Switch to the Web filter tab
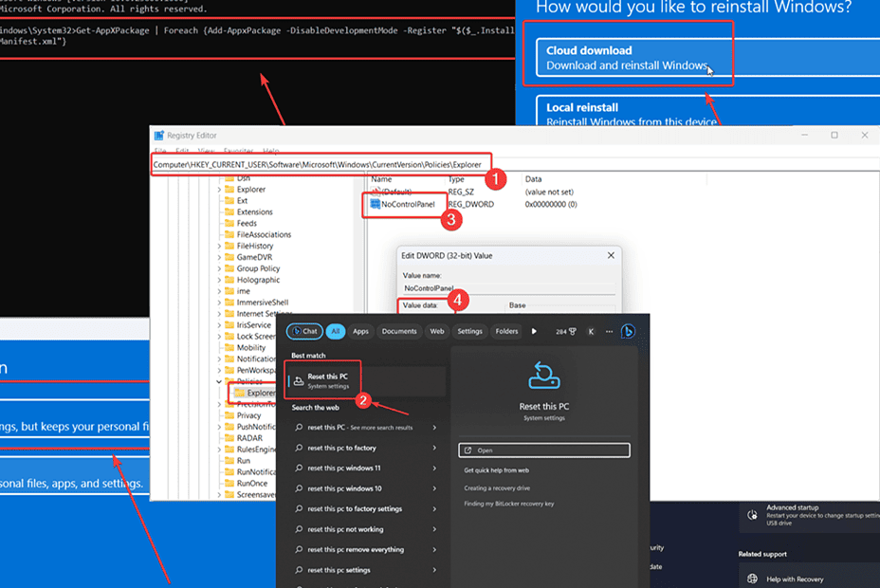Screen dimensions: 880x588 (437, 330)
